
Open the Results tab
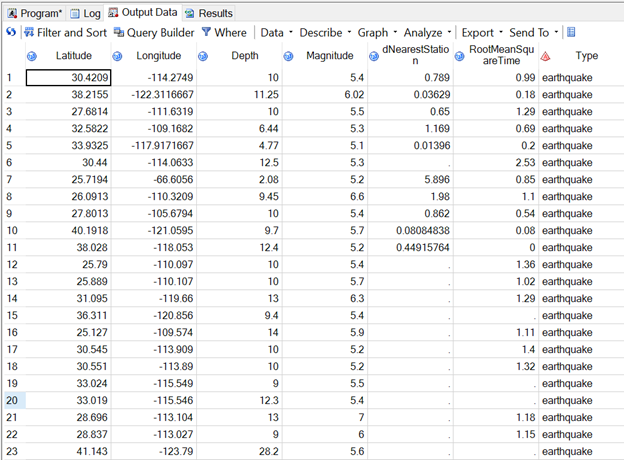click(209, 13)
